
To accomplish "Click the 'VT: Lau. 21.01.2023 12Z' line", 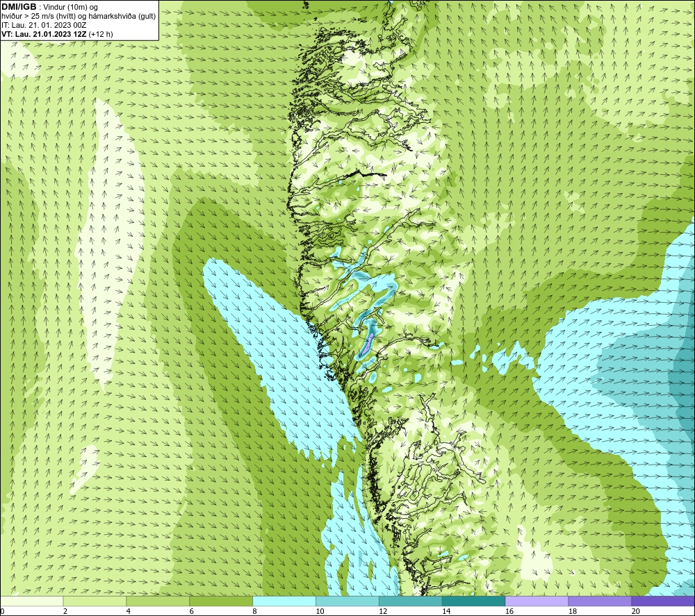I will (x=44, y=34).
